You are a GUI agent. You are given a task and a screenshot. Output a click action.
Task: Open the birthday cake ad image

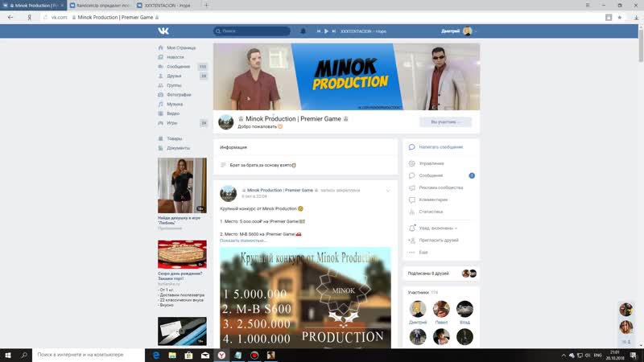tap(182, 254)
